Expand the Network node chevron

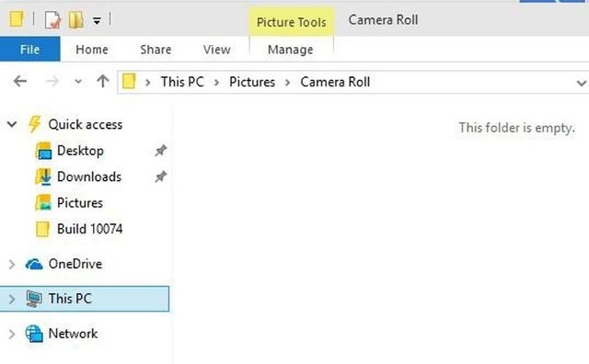tap(12, 334)
